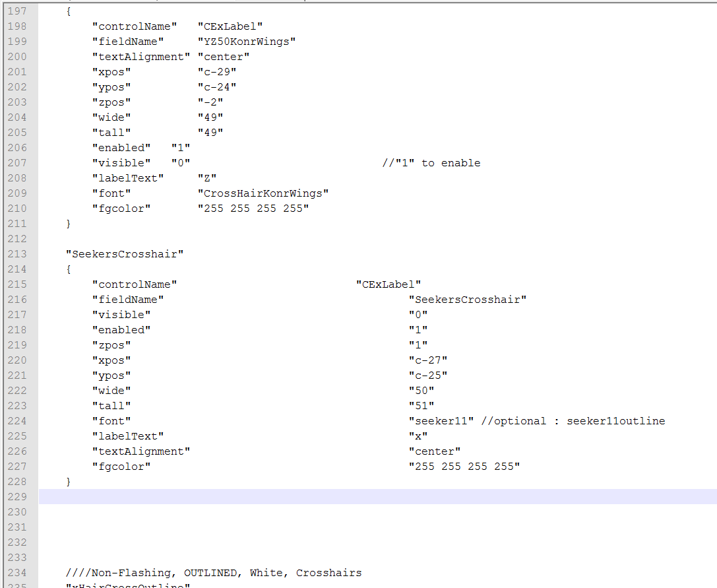Click "SeekersCrosshair" section header on line 213
This screenshot has width=717, height=588.
coord(125,254)
